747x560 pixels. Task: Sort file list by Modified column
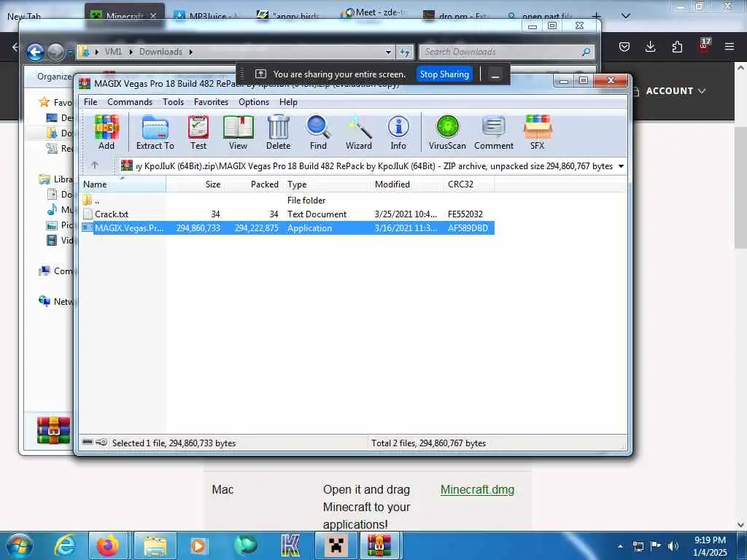coord(406,184)
